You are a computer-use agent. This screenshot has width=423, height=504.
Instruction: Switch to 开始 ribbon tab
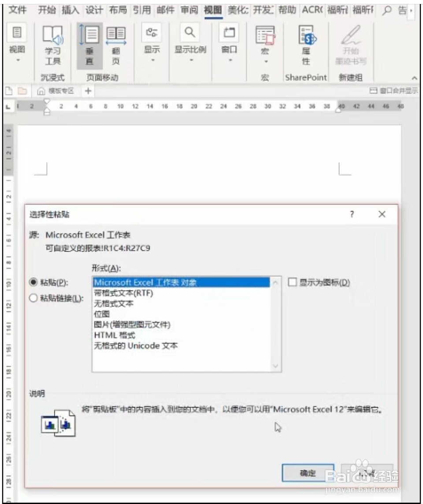click(x=47, y=10)
